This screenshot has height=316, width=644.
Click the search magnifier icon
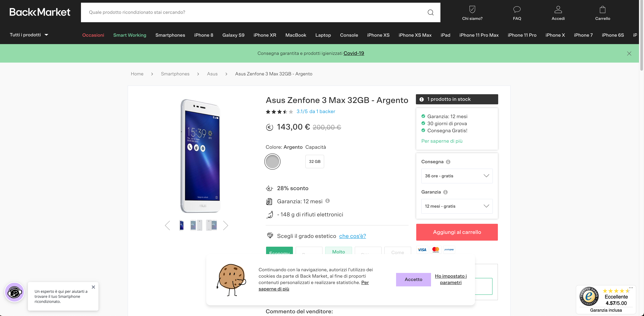(x=430, y=12)
